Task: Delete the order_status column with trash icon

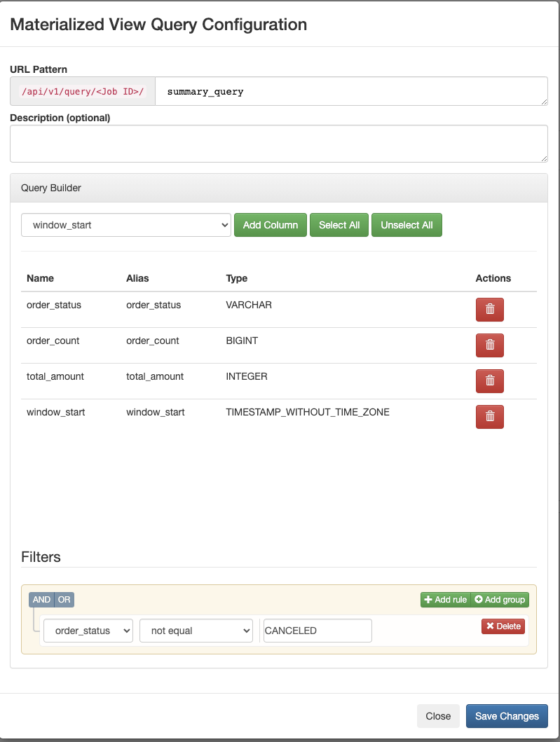Action: 489,309
